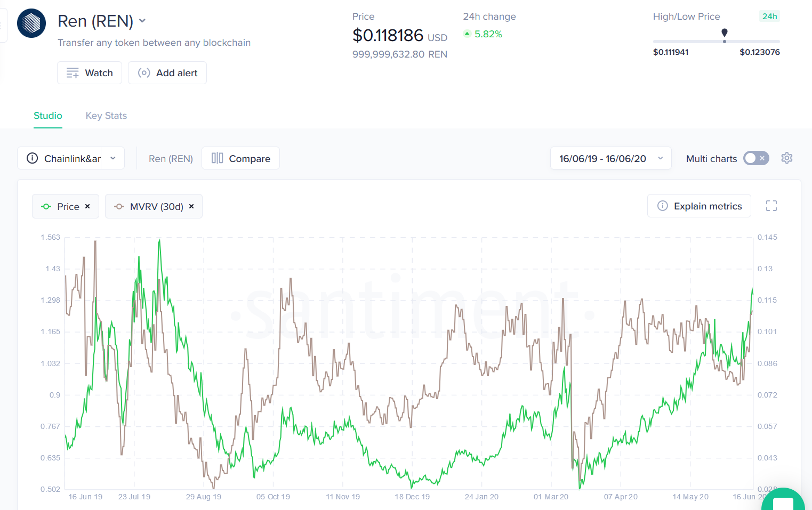Open chart settings gear icon
The image size is (812, 510).
click(x=787, y=158)
